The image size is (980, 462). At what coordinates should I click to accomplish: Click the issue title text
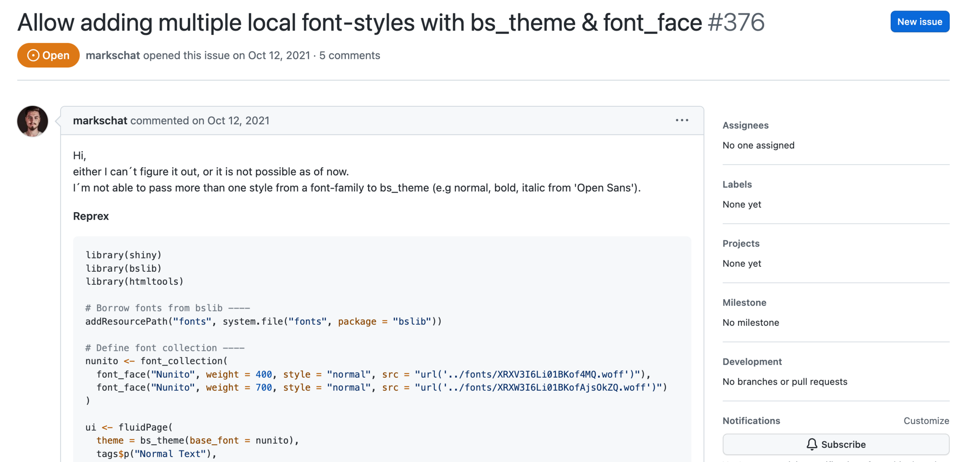click(x=359, y=22)
